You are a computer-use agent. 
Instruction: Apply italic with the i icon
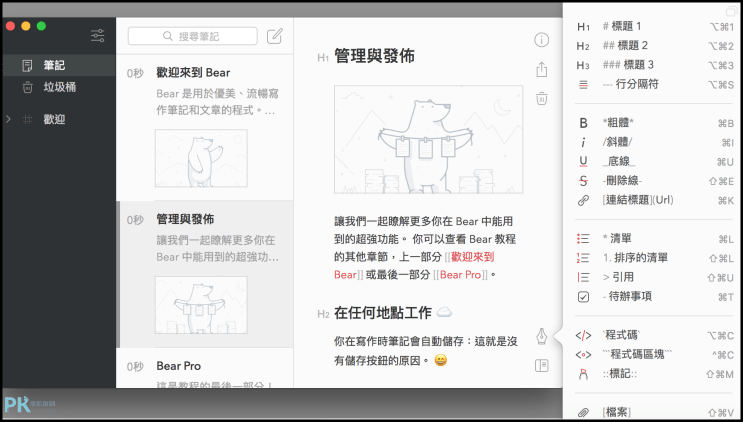[583, 143]
